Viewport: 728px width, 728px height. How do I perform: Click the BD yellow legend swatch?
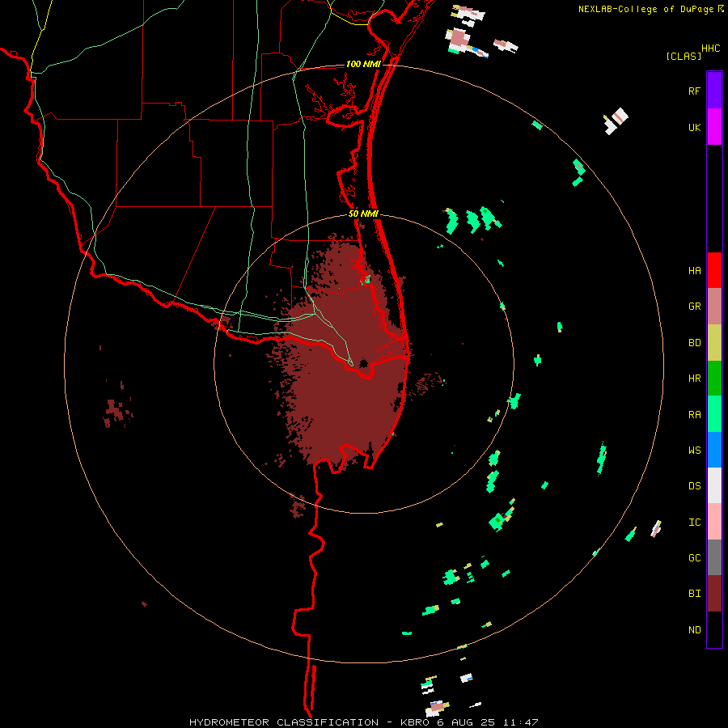pyautogui.click(x=714, y=343)
